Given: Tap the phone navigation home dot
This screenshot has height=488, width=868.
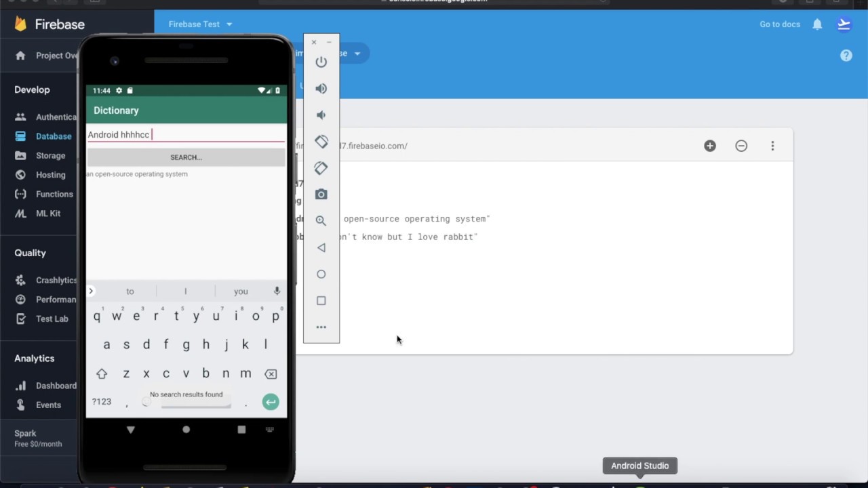Looking at the screenshot, I should click(186, 430).
